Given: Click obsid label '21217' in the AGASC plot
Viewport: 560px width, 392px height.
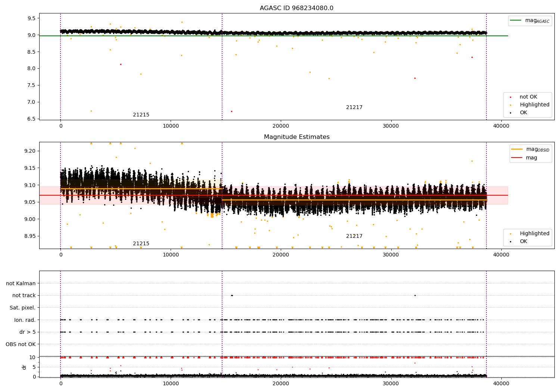Looking at the screenshot, I should pyautogui.click(x=354, y=108).
